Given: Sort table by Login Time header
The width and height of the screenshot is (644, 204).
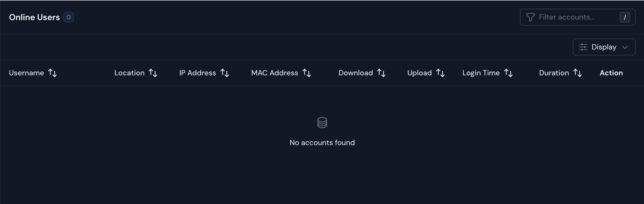Looking at the screenshot, I should tap(481, 73).
